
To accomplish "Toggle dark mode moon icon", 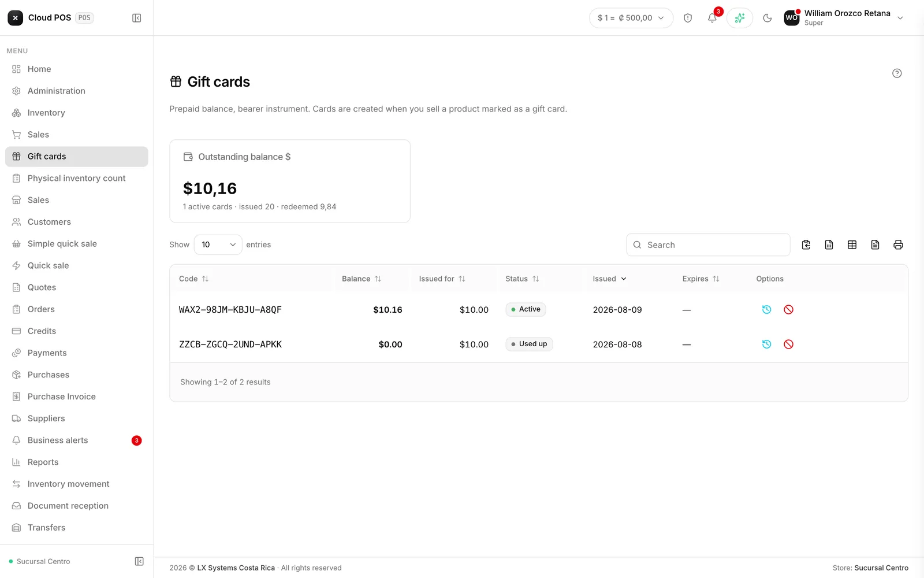I will coord(767,18).
